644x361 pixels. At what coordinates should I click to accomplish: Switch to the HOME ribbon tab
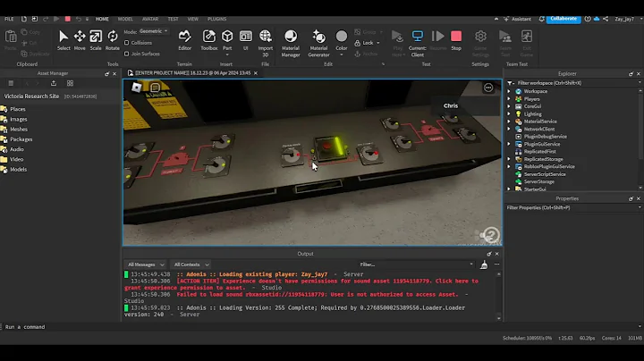[x=102, y=19]
